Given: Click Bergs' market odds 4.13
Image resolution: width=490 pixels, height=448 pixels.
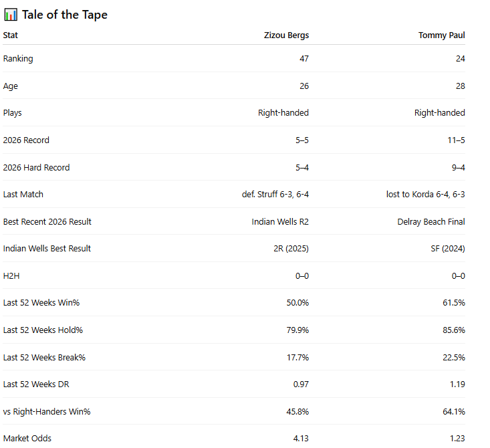Looking at the screenshot, I should pos(301,439).
